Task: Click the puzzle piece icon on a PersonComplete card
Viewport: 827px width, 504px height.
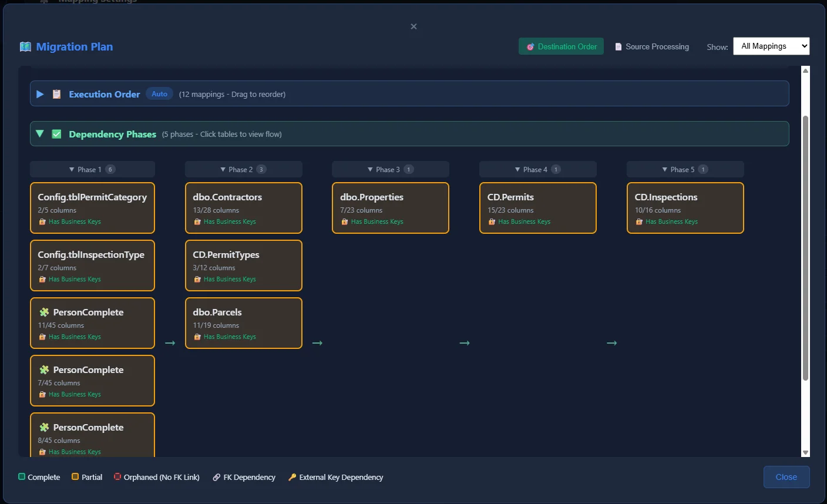Action: pos(45,312)
